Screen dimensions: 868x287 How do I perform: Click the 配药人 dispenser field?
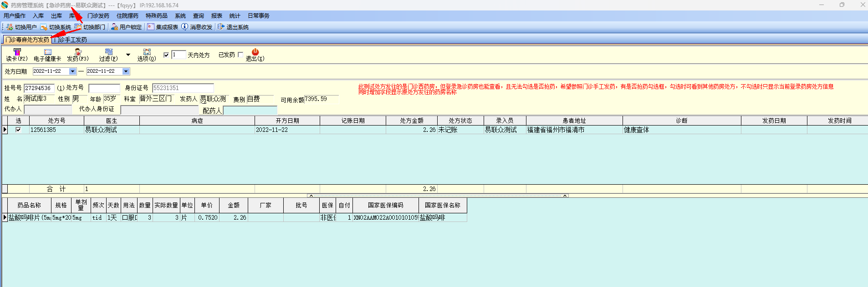(x=250, y=111)
